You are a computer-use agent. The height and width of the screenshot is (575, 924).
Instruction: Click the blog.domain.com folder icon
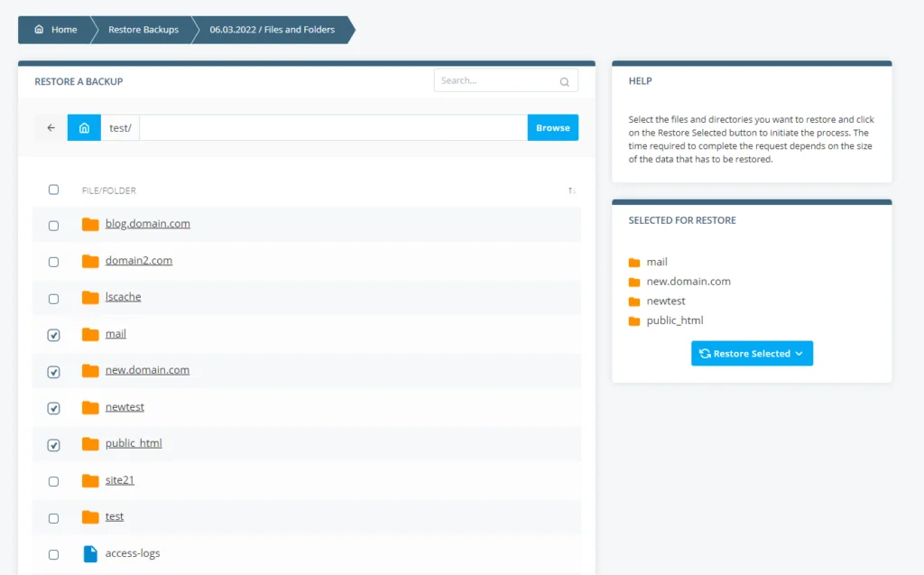[90, 225]
